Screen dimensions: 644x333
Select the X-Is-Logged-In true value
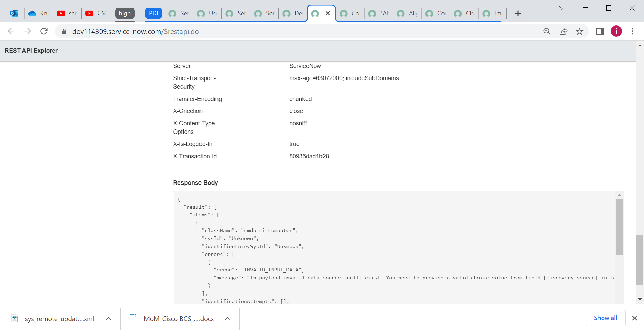tap(294, 144)
